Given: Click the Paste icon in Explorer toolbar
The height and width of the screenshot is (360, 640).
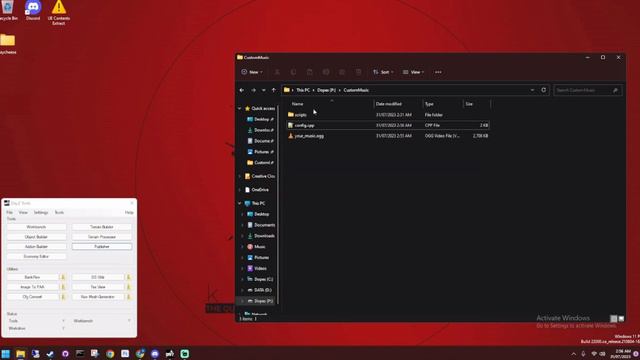Looking at the screenshot, I should [309, 72].
